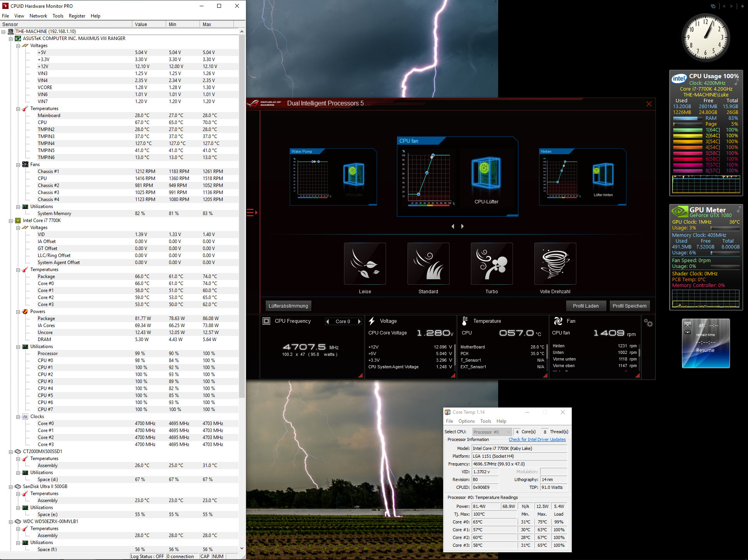Choose the Volle Drehzahl tornado icon
Image resolution: width=748 pixels, height=560 pixels.
coord(555,264)
